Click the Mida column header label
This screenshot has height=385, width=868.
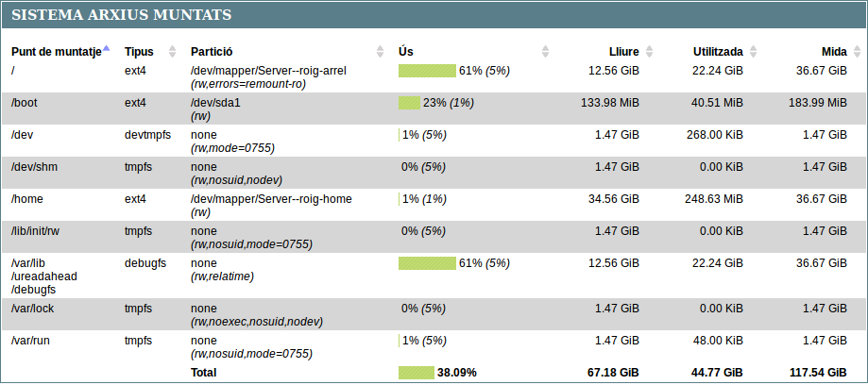click(834, 51)
